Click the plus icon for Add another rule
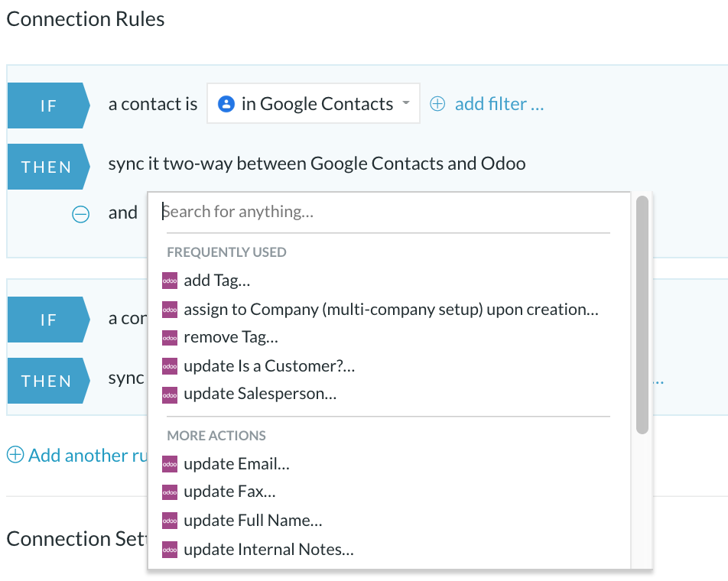This screenshot has width=728, height=581. 15,455
